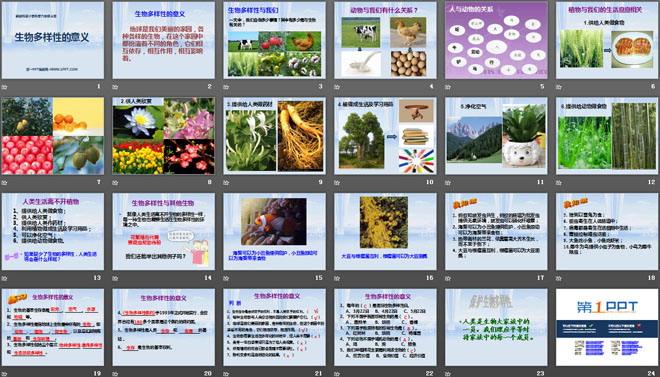Open slide 4 thumbnail with cow and chicken
Image resolution: width=660 pixels, height=377 pixels.
(385, 40)
